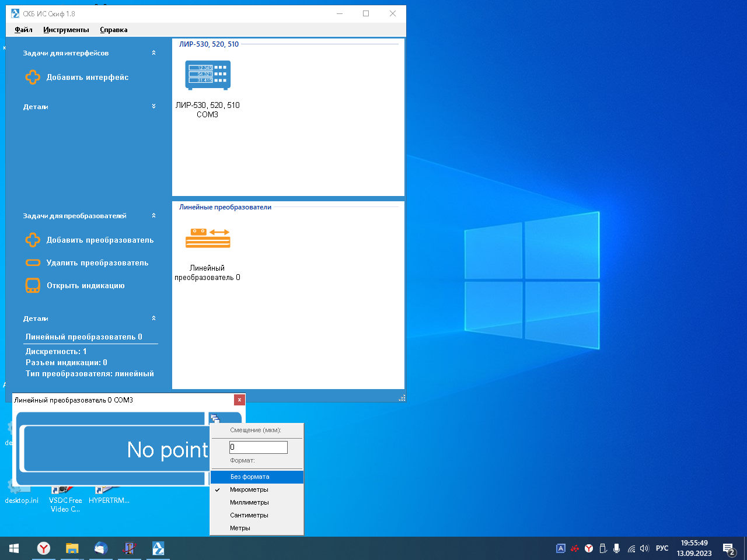This screenshot has height=560, width=747.
Task: Collapse the Задачи для интерфейсов section
Action: [x=153, y=53]
